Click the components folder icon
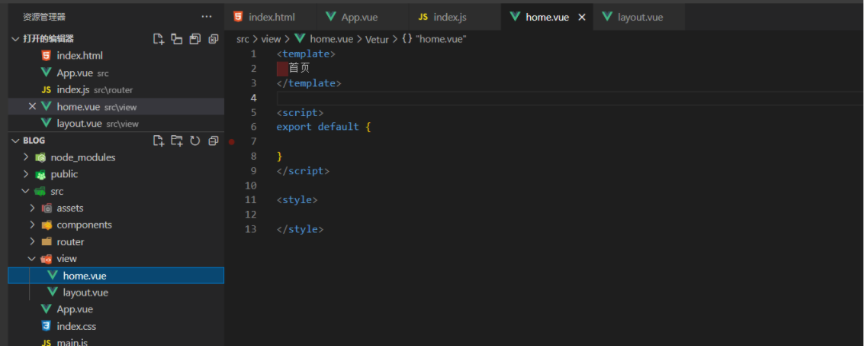The height and width of the screenshot is (346, 868). click(47, 225)
